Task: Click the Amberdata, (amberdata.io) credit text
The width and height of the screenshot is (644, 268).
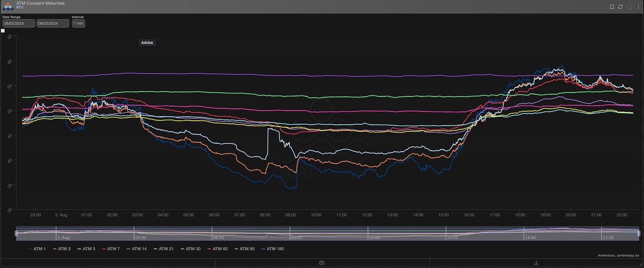Action: pos(619,256)
